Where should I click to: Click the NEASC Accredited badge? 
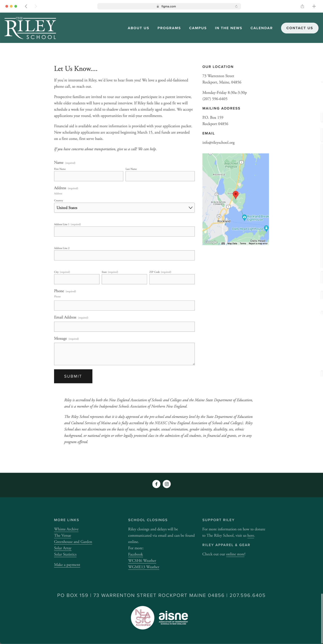click(x=143, y=618)
